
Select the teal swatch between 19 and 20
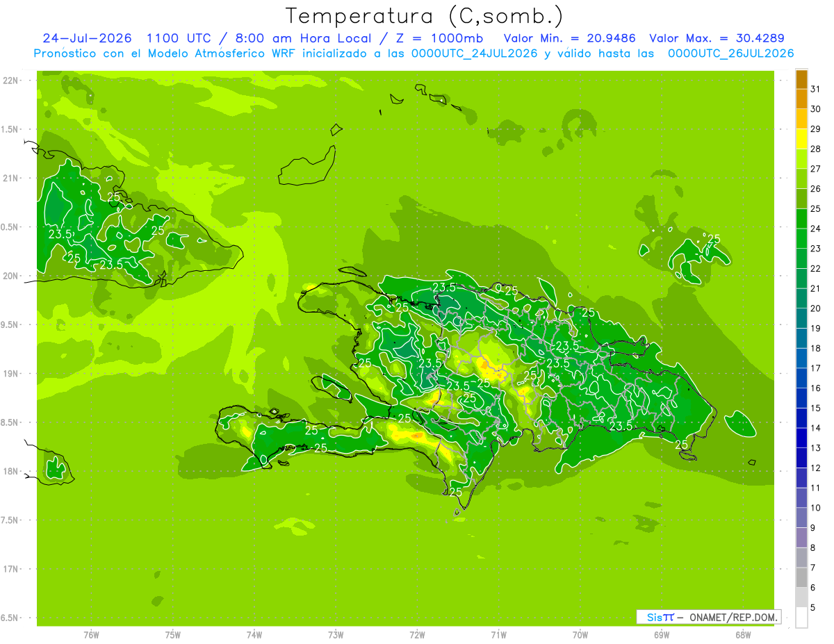[801, 318]
